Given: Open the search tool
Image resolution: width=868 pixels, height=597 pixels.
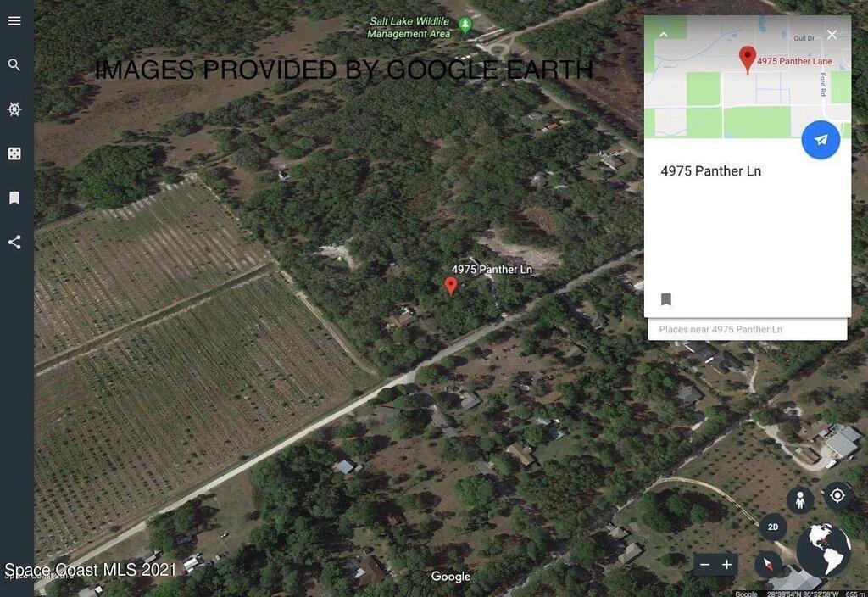Looking at the screenshot, I should 14,64.
